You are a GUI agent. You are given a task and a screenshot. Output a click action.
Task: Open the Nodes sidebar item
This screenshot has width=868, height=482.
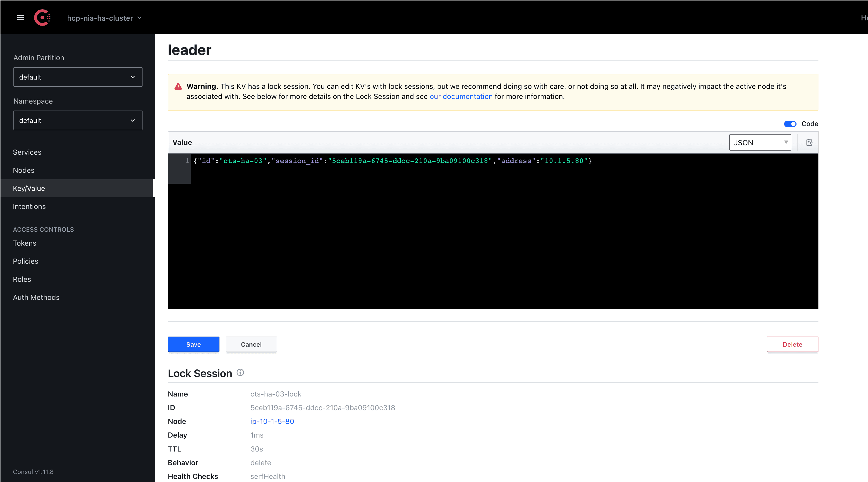click(x=23, y=170)
